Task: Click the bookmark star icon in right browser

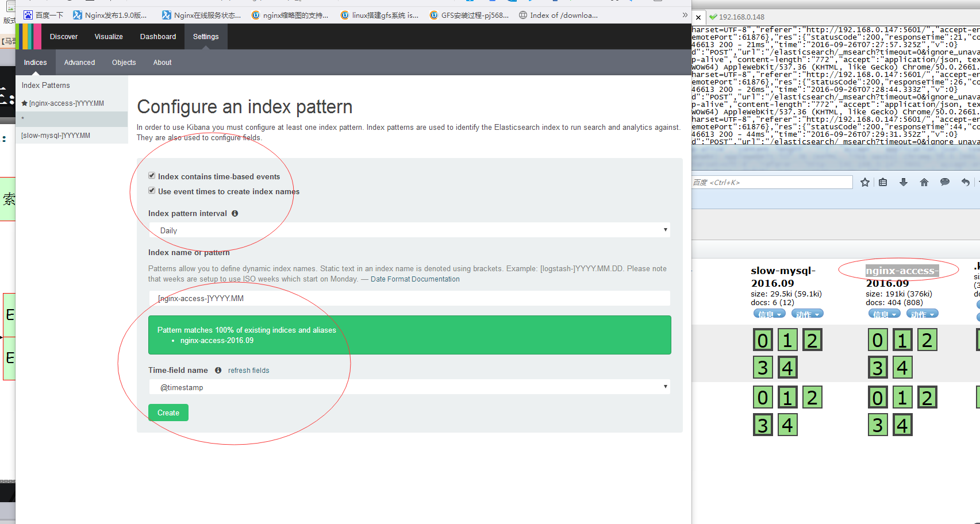Action: point(865,182)
